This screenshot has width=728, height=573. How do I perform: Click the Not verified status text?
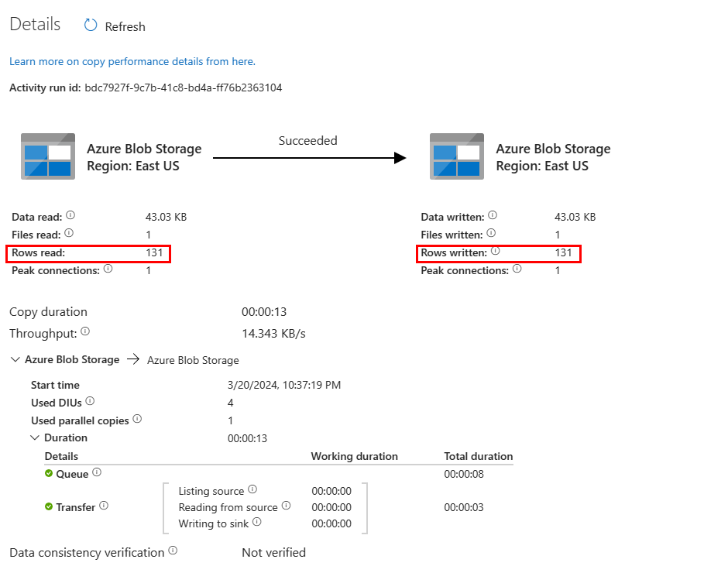(273, 553)
